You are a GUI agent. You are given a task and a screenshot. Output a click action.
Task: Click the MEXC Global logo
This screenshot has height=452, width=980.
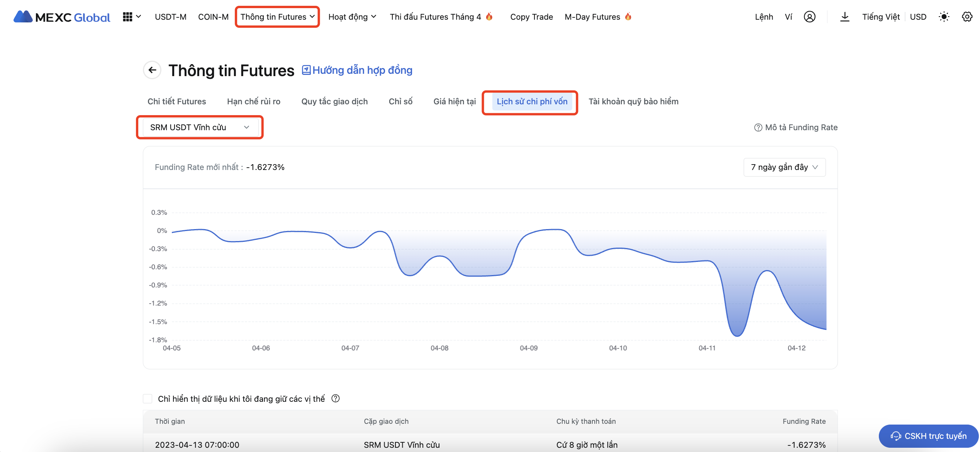[62, 17]
